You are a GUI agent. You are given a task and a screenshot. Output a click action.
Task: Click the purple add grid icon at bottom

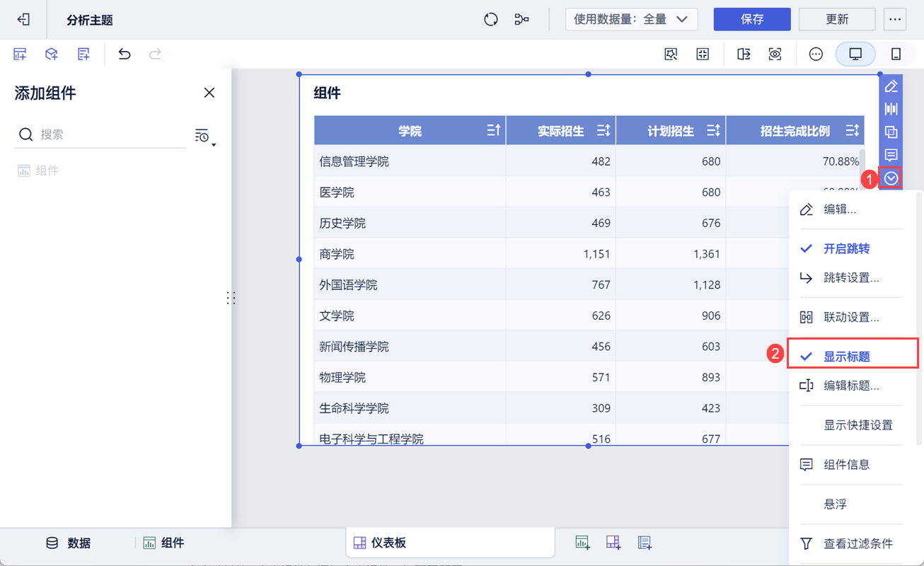click(613, 543)
